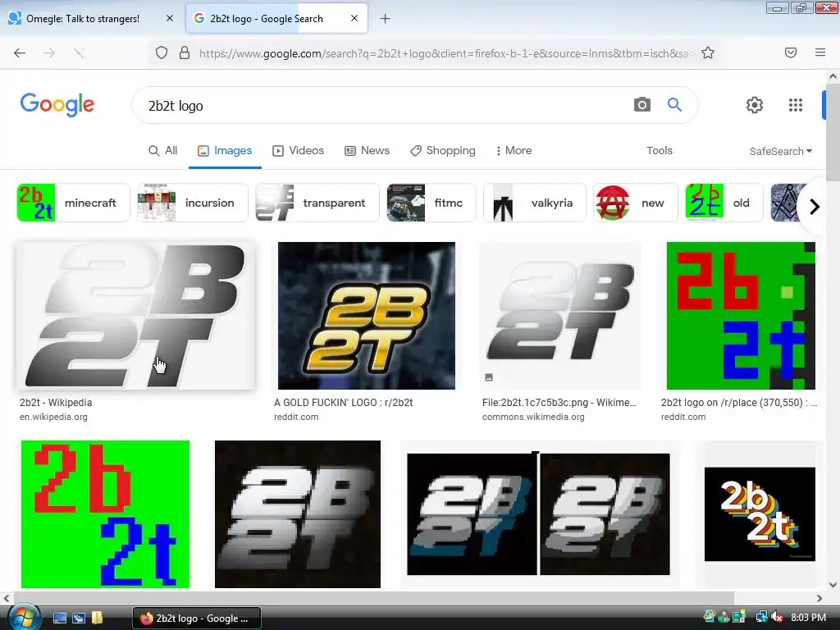
Task: Click the yellow folder quick launch icon
Action: tap(97, 619)
